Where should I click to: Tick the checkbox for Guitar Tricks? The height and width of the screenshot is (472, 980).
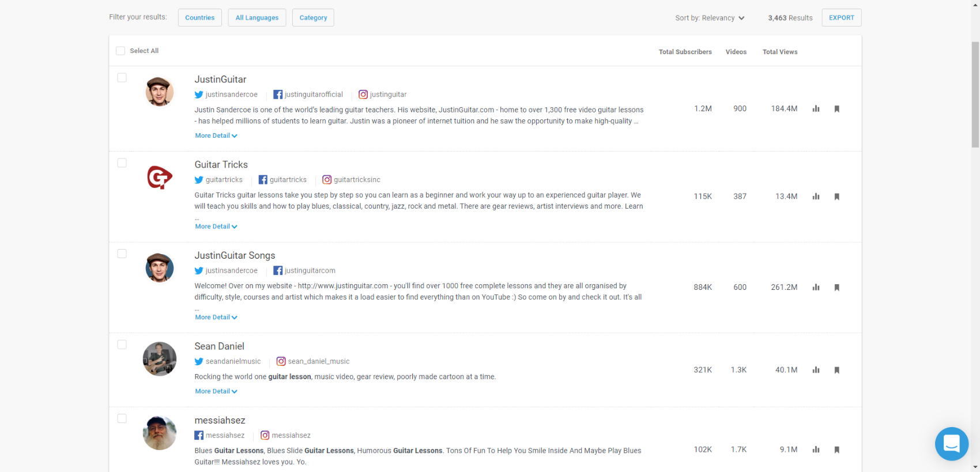[122, 163]
